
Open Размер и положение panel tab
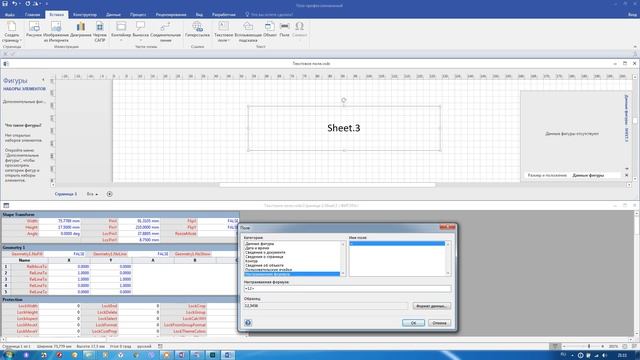[x=547, y=175]
